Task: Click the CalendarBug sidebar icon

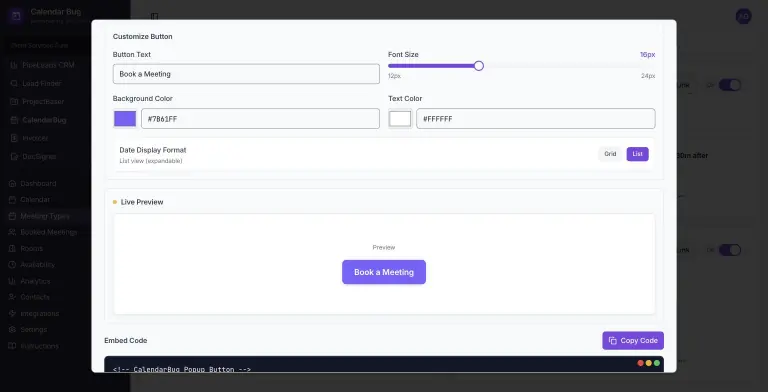Action: (x=14, y=120)
